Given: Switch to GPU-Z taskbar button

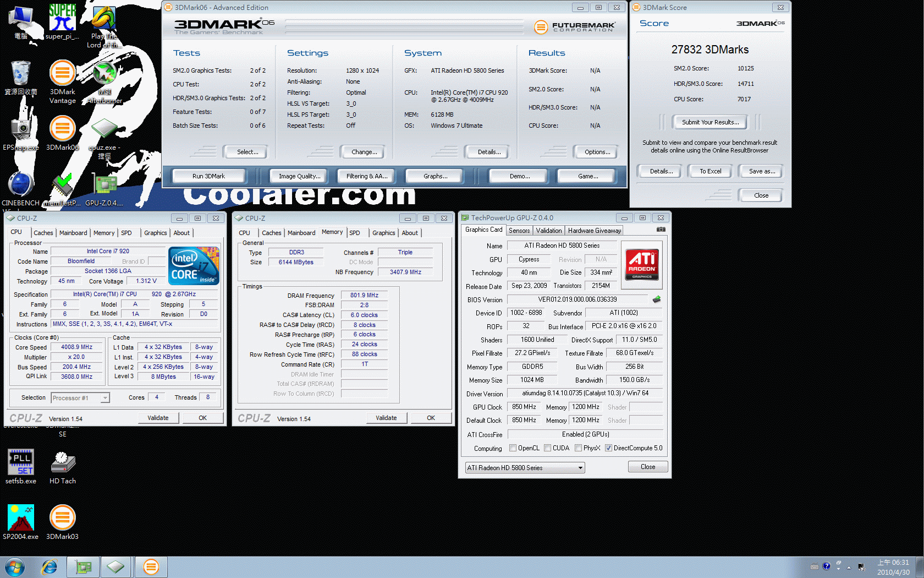Looking at the screenshot, I should 83,567.
